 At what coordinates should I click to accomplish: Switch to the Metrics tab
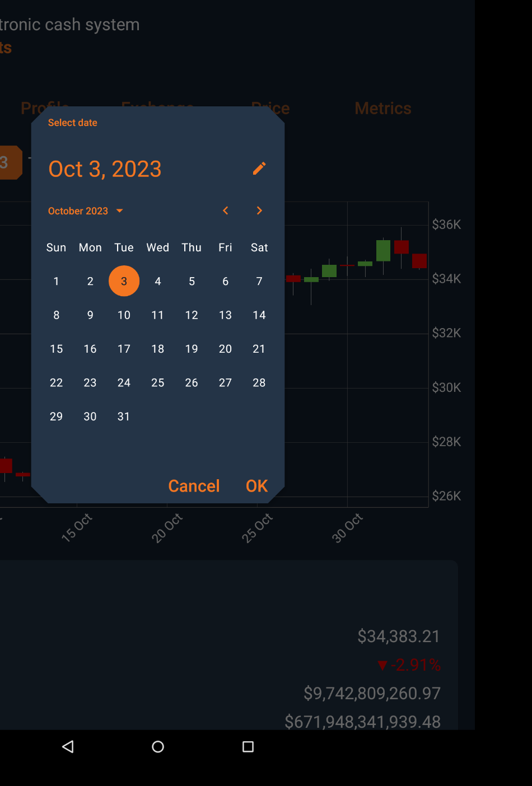point(382,108)
